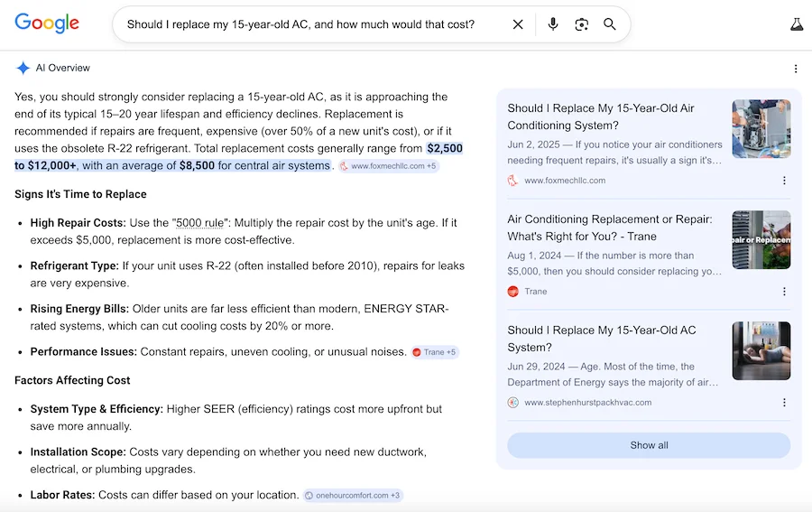Open Google Lens image search icon
Image resolution: width=812 pixels, height=512 pixels.
(x=581, y=24)
